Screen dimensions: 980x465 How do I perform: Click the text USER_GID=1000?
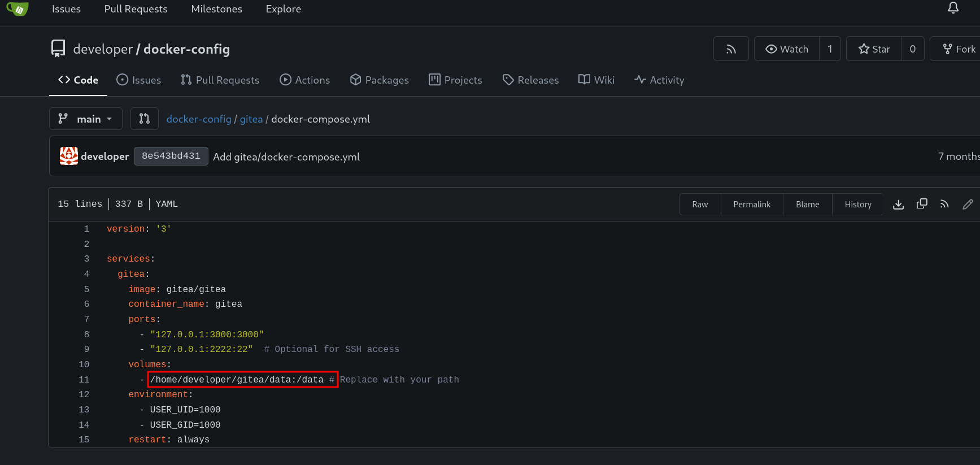point(185,425)
